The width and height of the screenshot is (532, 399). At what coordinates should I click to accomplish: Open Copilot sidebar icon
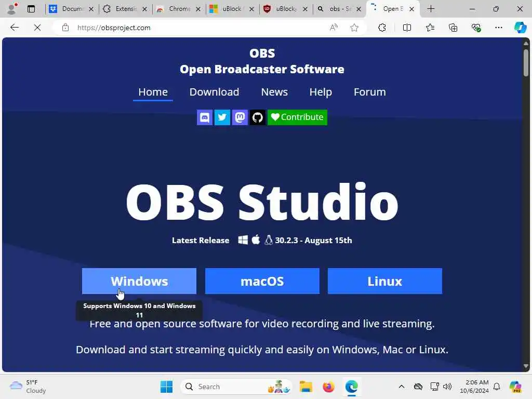click(520, 28)
